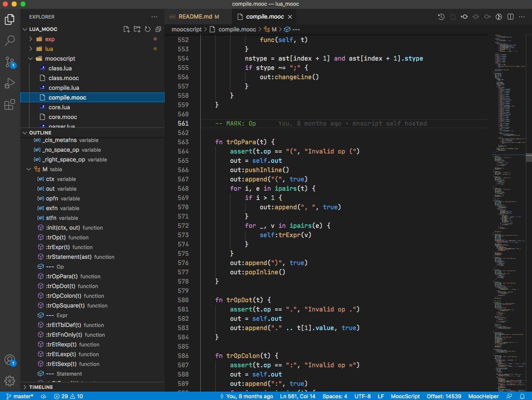532x400 pixels.
Task: Open editor more actions ellipsis
Action: 522,17
